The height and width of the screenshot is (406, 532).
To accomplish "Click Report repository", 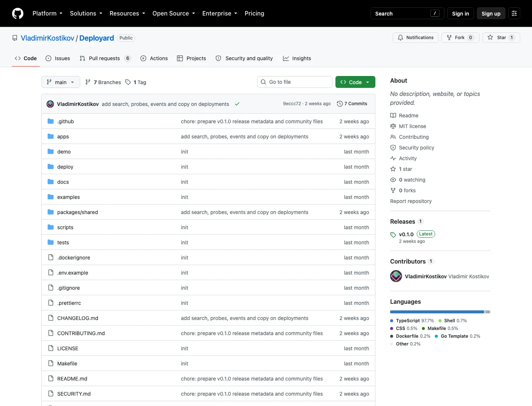I will [x=411, y=201].
